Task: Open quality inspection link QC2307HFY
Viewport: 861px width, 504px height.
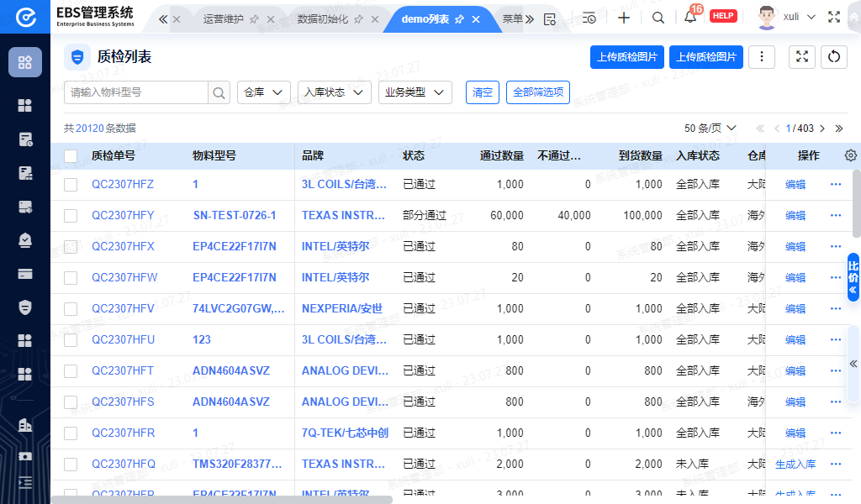Action: pos(123,216)
